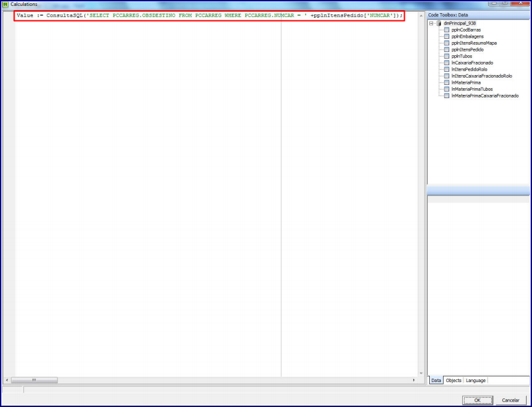Click the OK button
This screenshot has height=407, width=532.
pos(477,400)
